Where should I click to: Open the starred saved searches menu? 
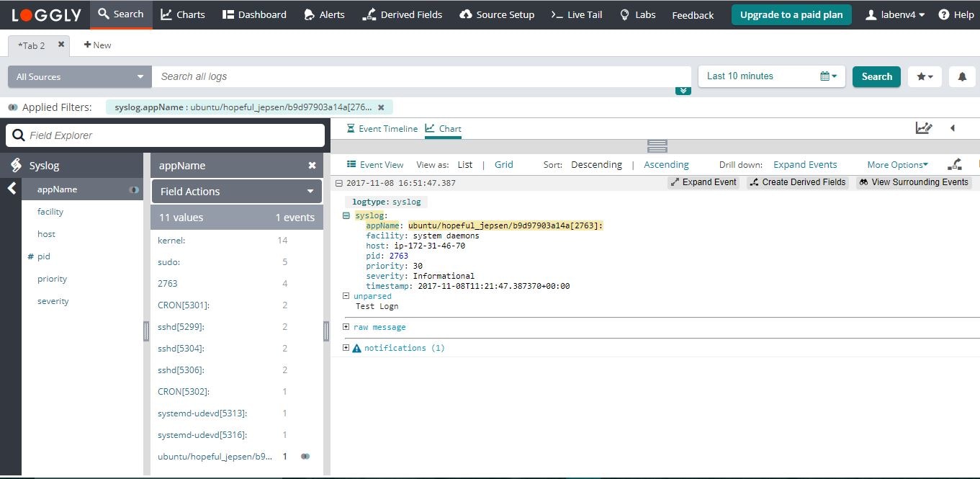pos(925,76)
